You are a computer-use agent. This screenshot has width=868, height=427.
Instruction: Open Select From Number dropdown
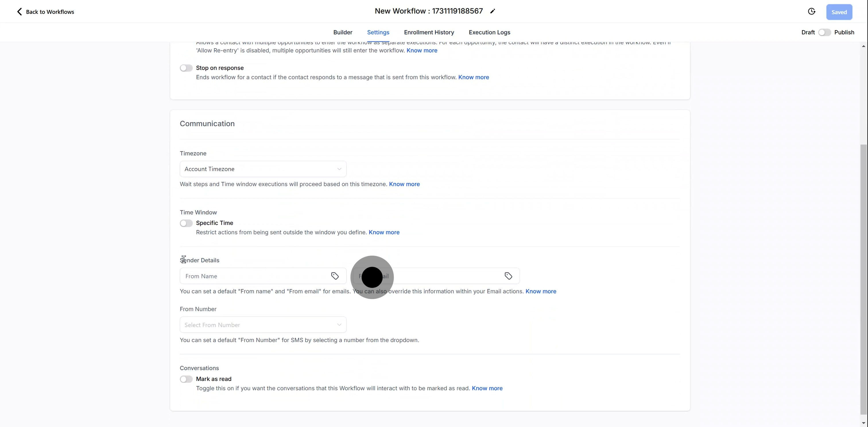pos(263,325)
